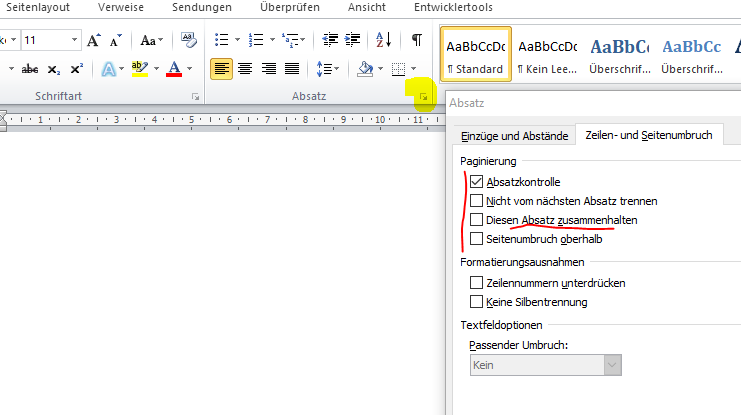Apply superscript formatting

(77, 69)
